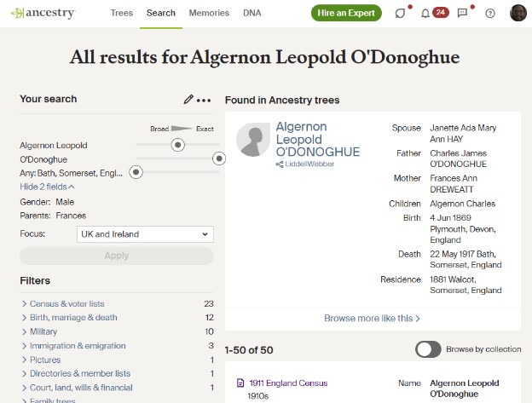
Task: Open the 1911 England Census record
Action: coord(288,383)
